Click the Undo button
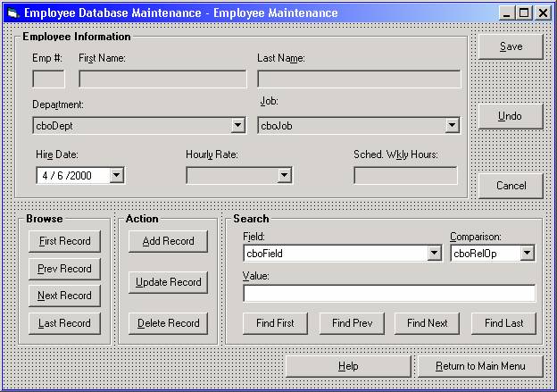This screenshot has width=557, height=392. (511, 116)
